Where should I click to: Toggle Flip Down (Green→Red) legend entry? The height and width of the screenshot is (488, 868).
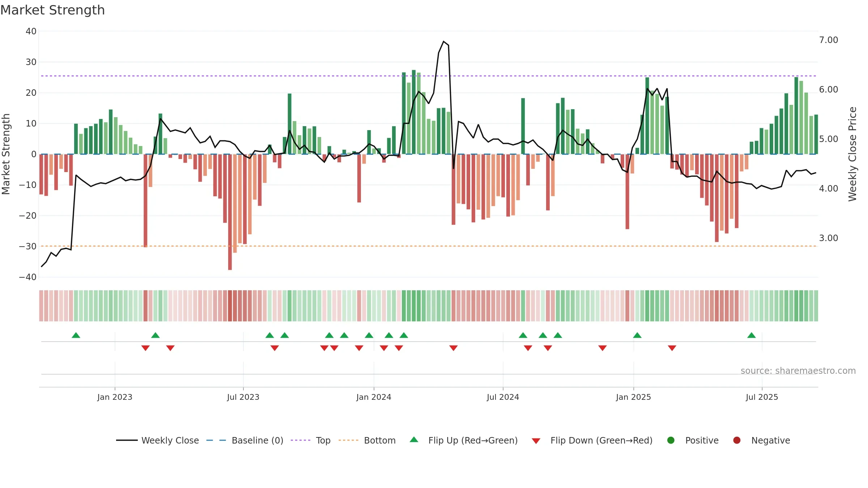pyautogui.click(x=592, y=440)
